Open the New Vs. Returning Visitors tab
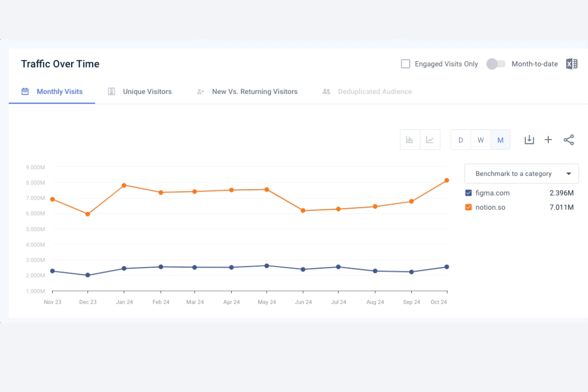Screen dimensions: 588x392 pyautogui.click(x=255, y=91)
